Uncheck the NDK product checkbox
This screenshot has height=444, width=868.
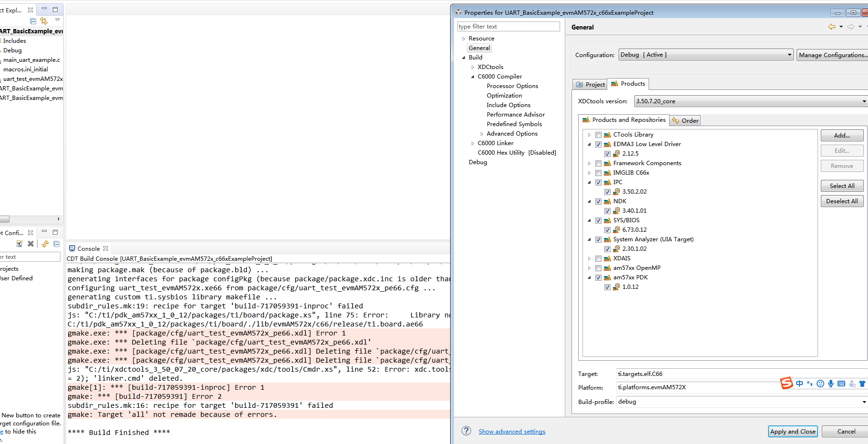coord(598,201)
